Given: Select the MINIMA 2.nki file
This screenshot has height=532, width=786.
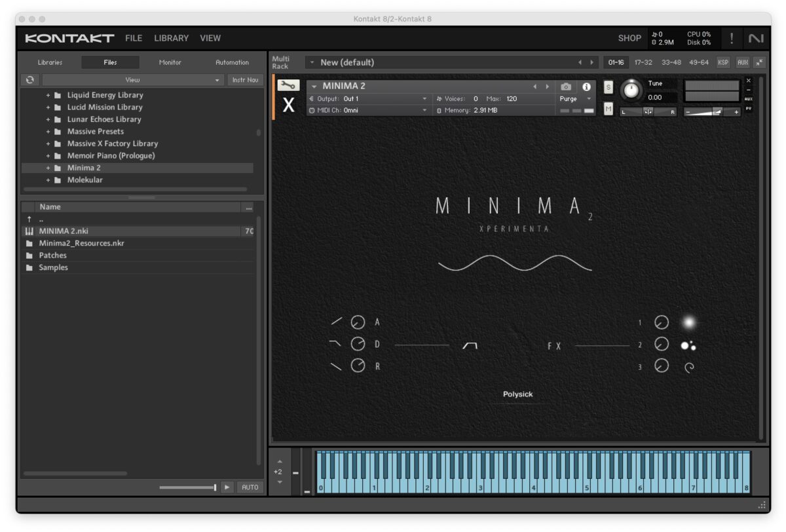Looking at the screenshot, I should click(138, 231).
